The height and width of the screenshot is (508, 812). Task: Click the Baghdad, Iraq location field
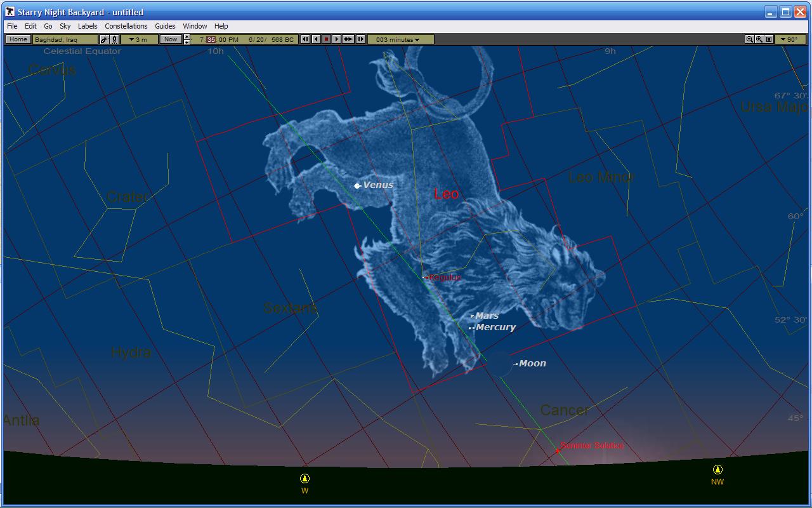tap(65, 39)
